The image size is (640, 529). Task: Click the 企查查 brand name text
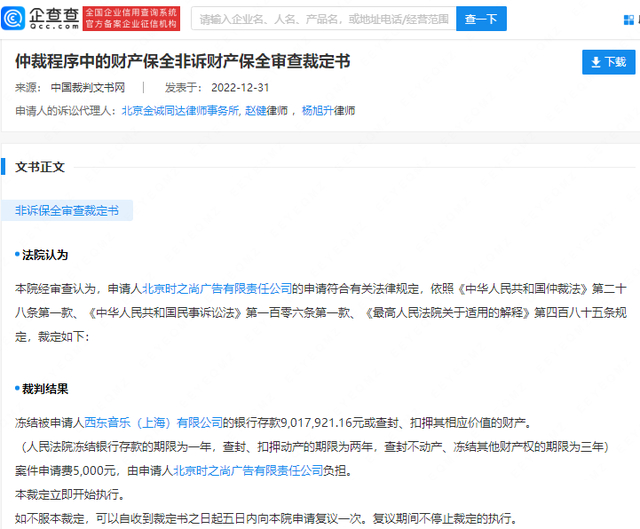pos(54,16)
